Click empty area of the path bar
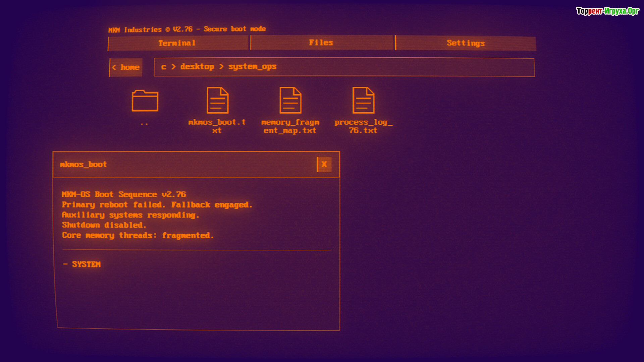Screen dimensions: 644x362 click(402, 67)
